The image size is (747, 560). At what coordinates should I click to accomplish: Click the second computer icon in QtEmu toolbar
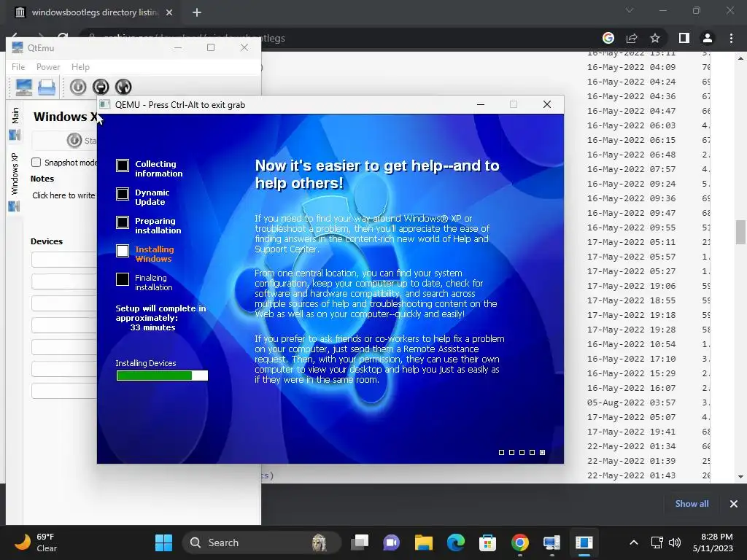47,87
